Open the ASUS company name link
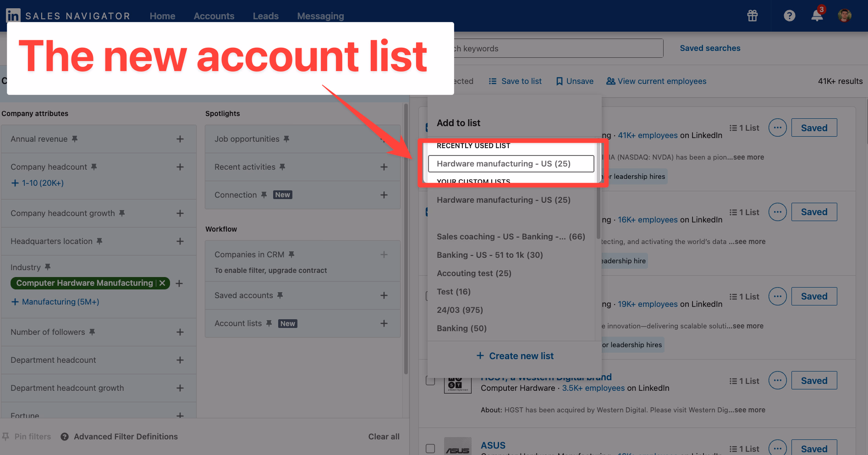Viewport: 868px width, 455px height. [x=493, y=445]
